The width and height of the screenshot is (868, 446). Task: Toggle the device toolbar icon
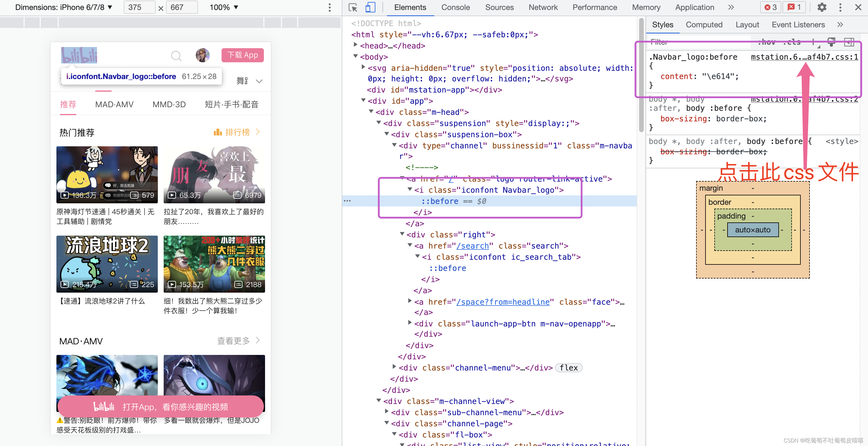(x=370, y=7)
